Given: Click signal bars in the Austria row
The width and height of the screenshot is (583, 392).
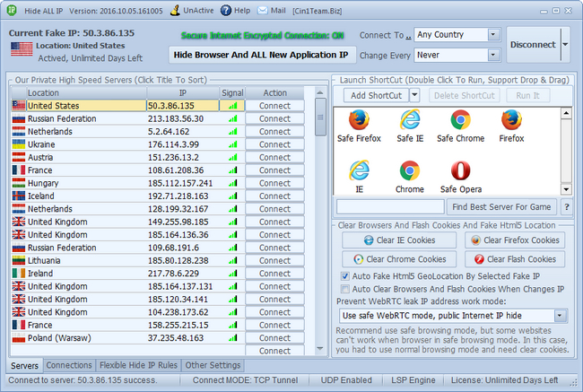Looking at the screenshot, I should coord(233,157).
